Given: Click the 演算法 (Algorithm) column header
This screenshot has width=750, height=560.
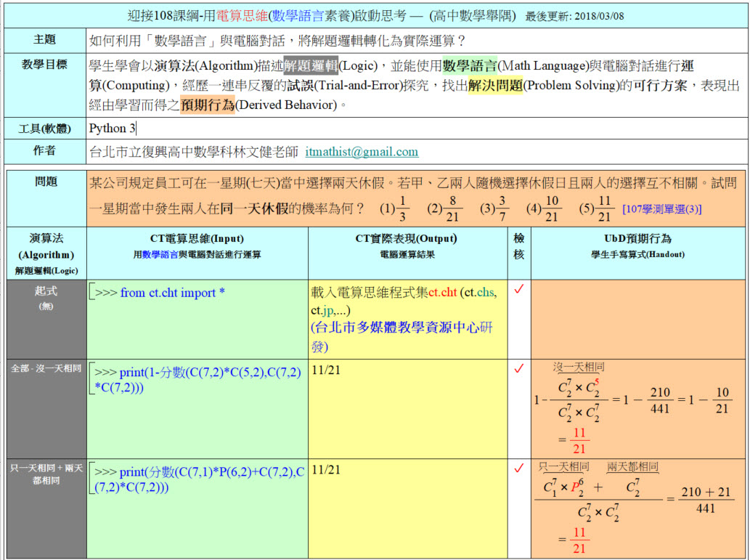Looking at the screenshot, I should click(46, 253).
